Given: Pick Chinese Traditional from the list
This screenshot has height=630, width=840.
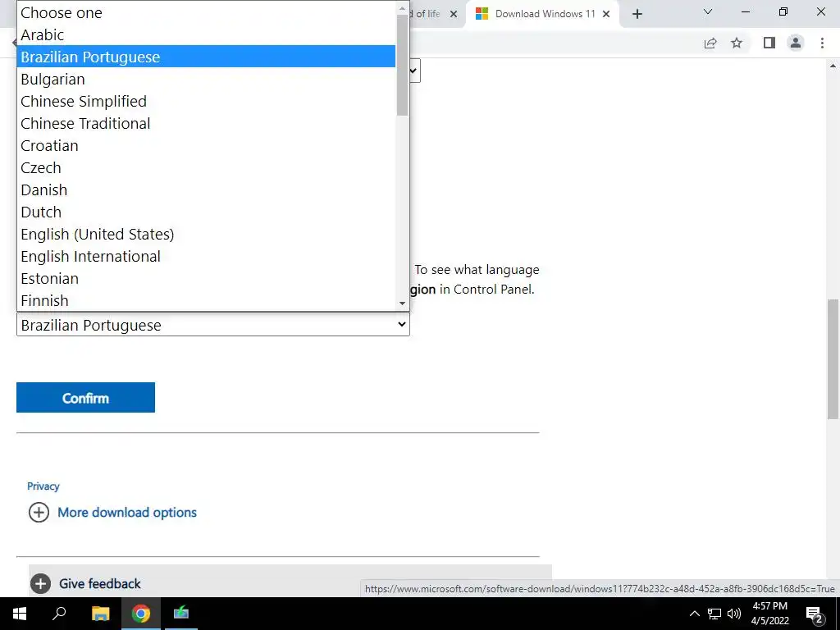Looking at the screenshot, I should coord(206,123).
